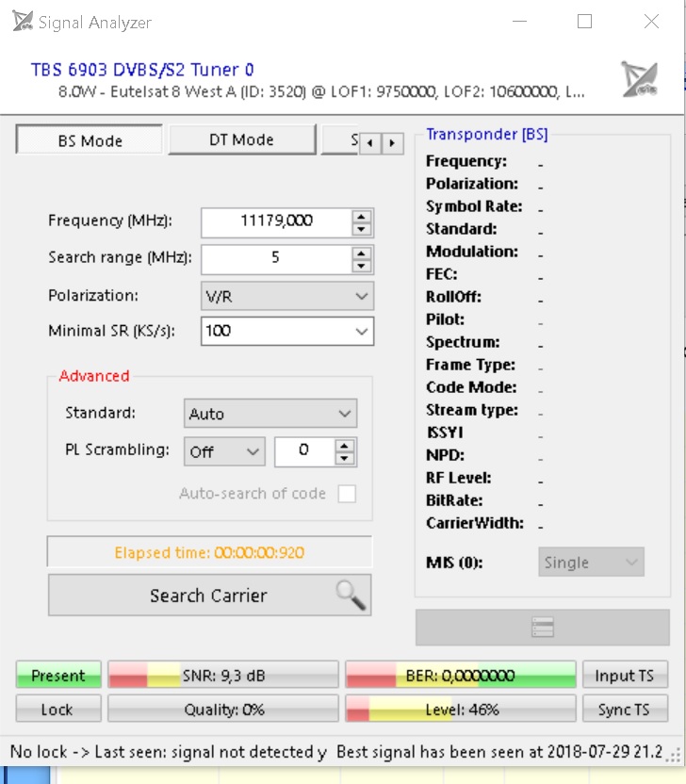
Task: Click the SNR 9,3 dB meter bar
Action: [223, 675]
